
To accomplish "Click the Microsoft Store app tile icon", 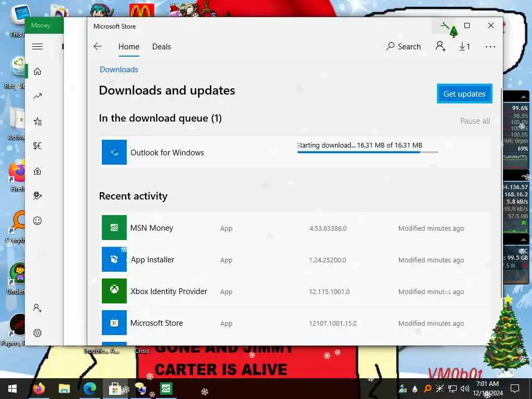I will click(114, 323).
